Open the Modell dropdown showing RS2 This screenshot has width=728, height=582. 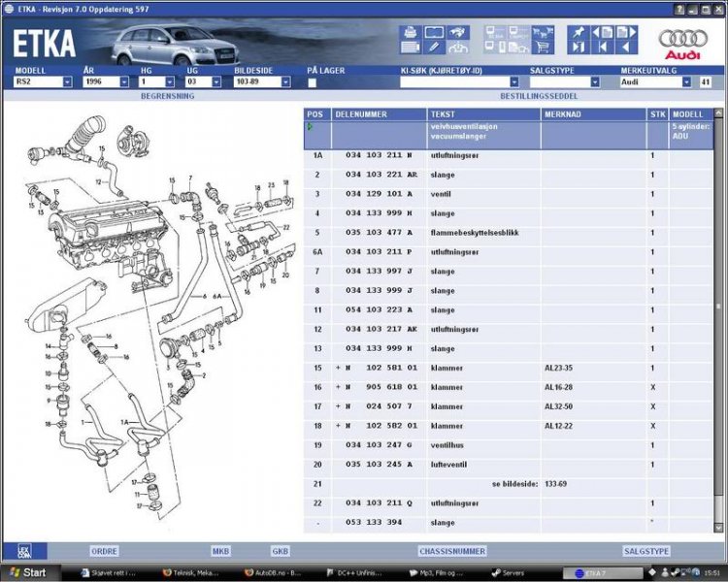coord(67,82)
